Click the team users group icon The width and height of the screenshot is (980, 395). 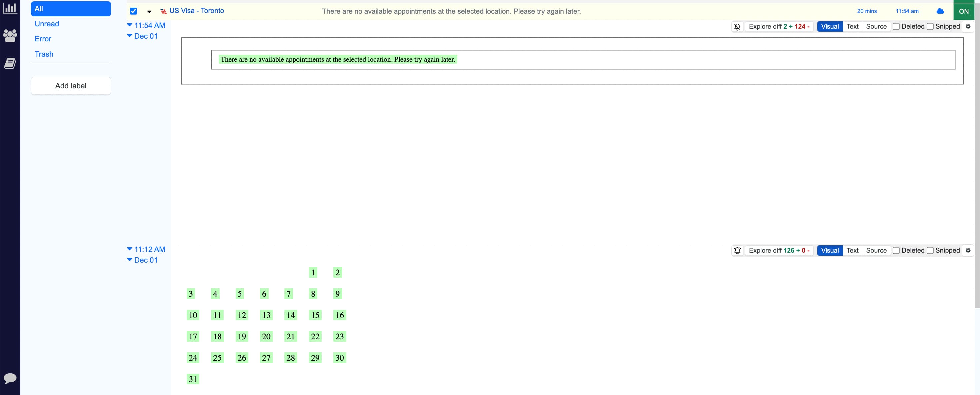pyautogui.click(x=10, y=36)
